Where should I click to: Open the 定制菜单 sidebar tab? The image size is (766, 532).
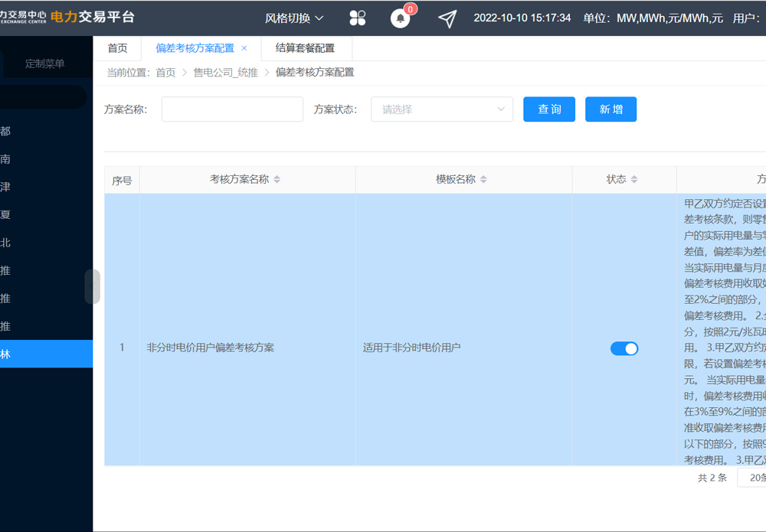tap(45, 64)
